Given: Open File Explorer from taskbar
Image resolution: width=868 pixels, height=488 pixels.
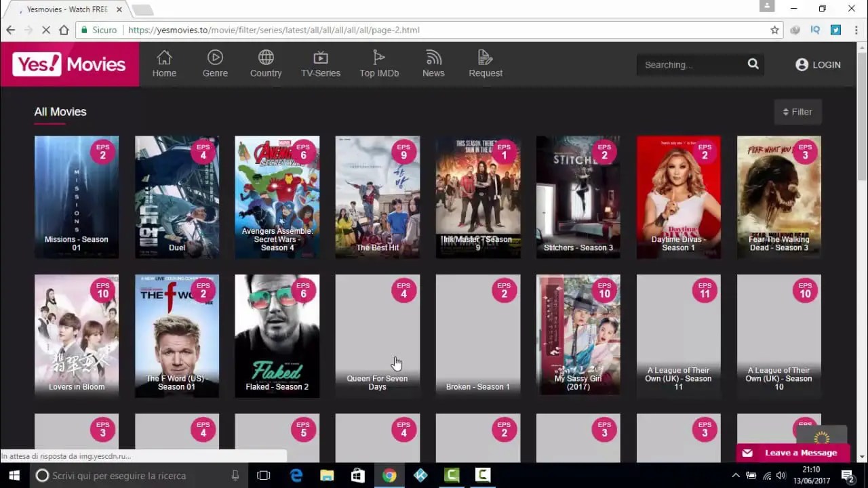Looking at the screenshot, I should point(327,476).
